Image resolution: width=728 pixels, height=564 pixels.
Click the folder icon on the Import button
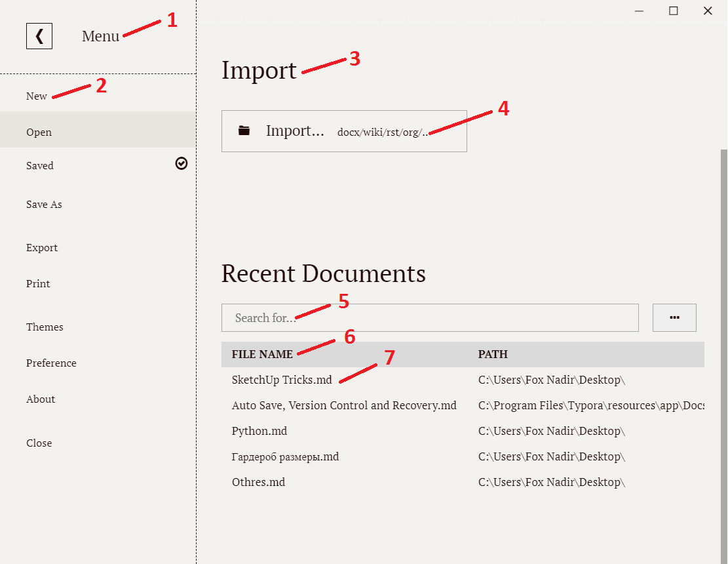pos(244,130)
